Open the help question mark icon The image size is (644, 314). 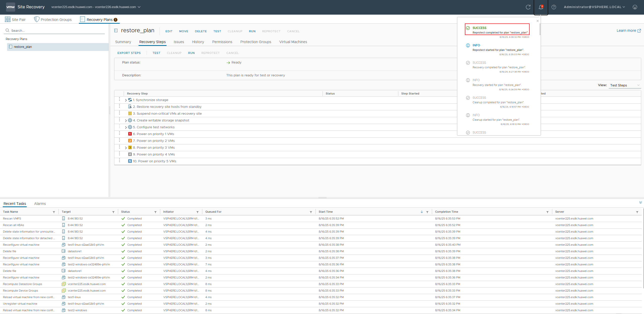point(554,7)
